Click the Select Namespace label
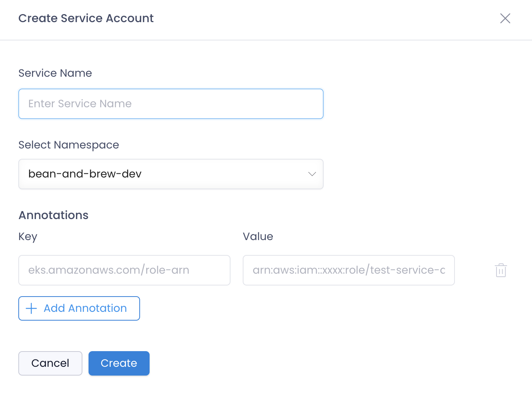This screenshot has width=532, height=400. 69,145
